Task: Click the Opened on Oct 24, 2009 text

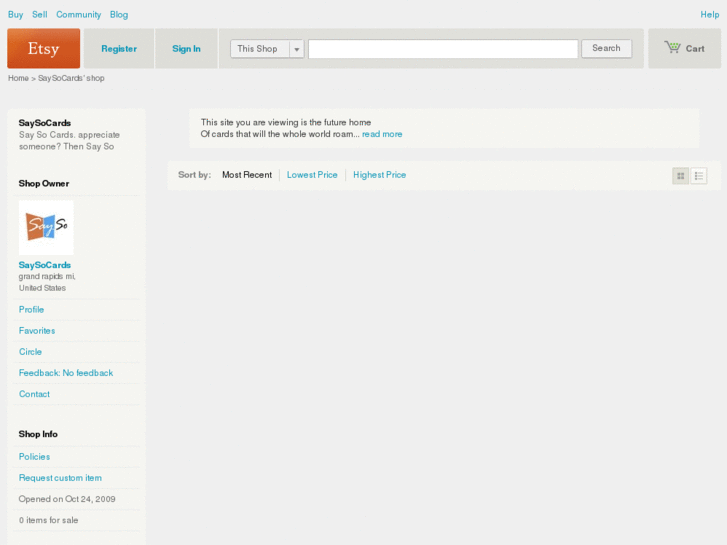Action: coord(67,499)
